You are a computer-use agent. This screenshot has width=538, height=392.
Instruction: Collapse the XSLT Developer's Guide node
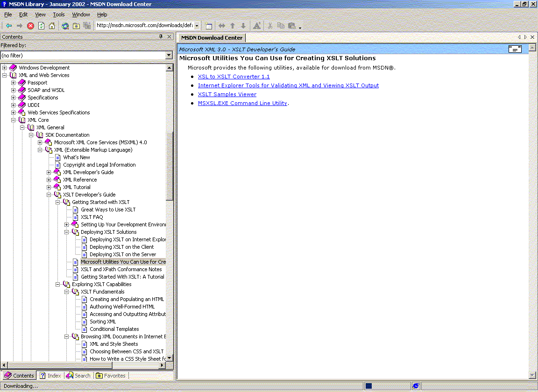[49, 195]
